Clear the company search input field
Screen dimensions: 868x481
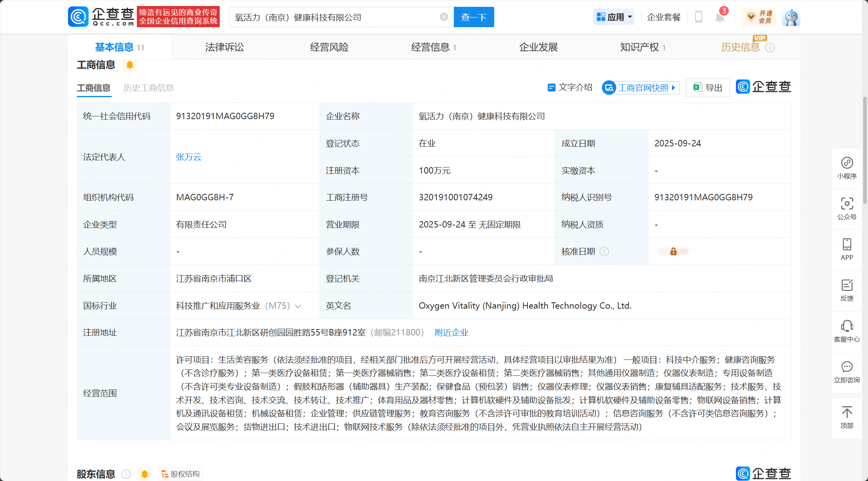tap(444, 17)
